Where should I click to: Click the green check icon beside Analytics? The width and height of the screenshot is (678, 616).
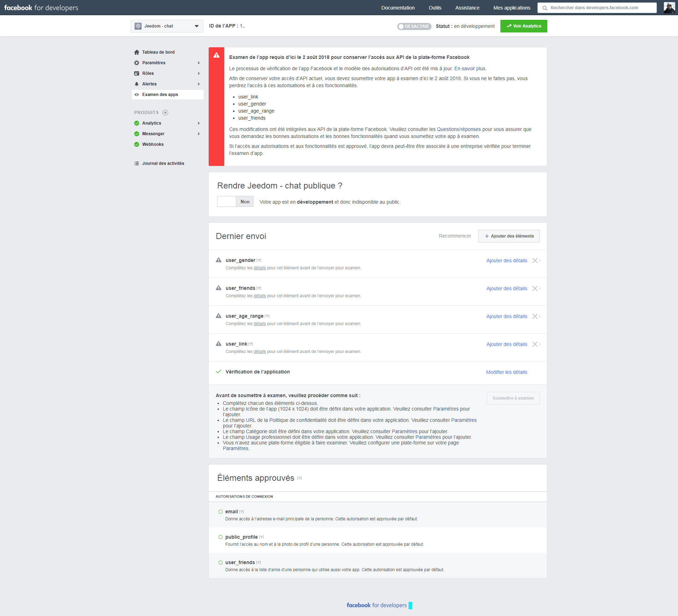pyautogui.click(x=137, y=123)
